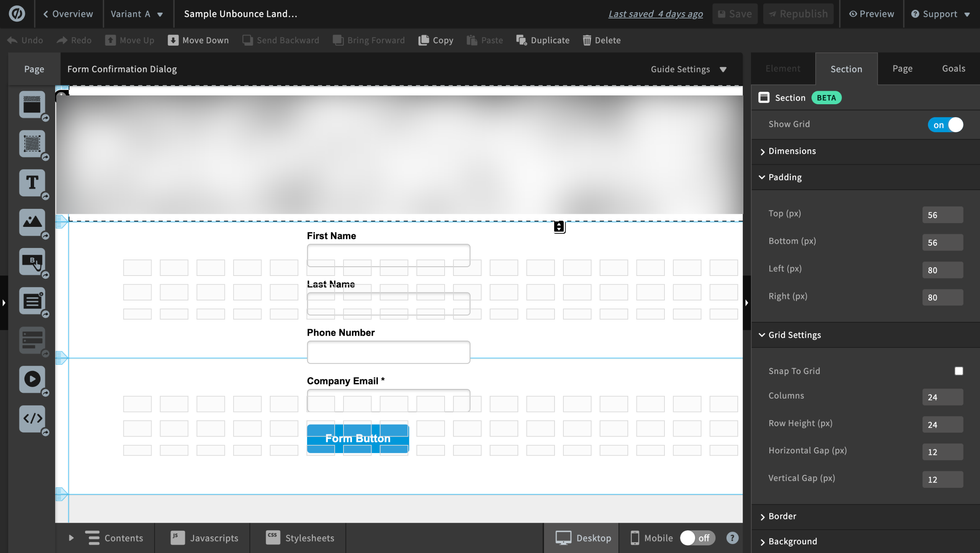This screenshot has width=980, height=553.
Task: Switch to the Page properties tab
Action: coord(902,69)
